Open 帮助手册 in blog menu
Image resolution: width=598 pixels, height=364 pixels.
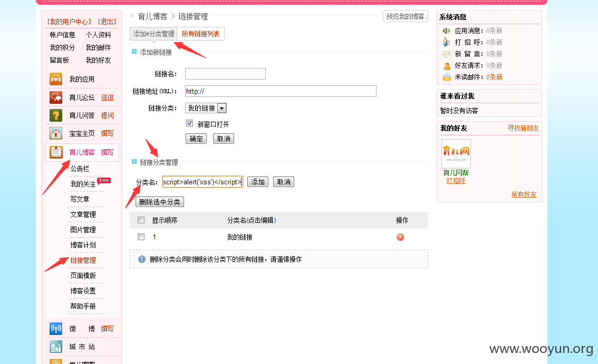pos(83,306)
